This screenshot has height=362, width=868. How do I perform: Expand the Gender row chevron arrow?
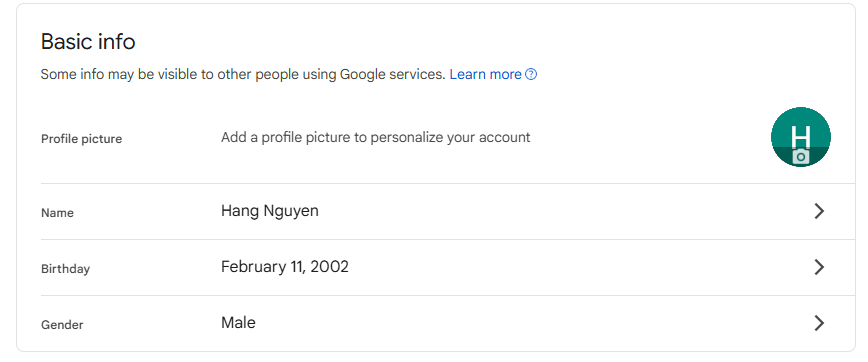tap(819, 323)
